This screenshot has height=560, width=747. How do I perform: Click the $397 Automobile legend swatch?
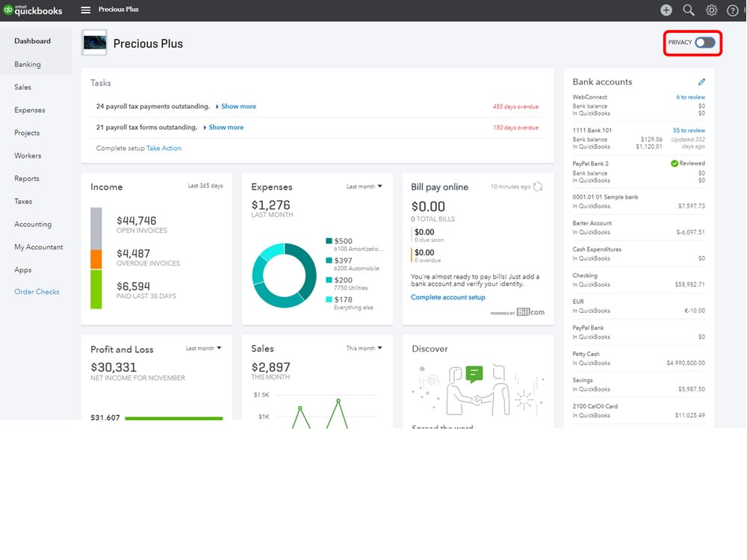(x=329, y=261)
